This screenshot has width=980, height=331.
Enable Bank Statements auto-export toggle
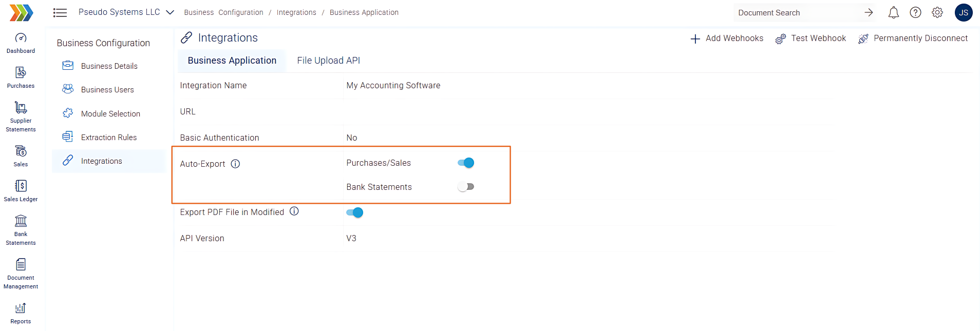click(466, 187)
